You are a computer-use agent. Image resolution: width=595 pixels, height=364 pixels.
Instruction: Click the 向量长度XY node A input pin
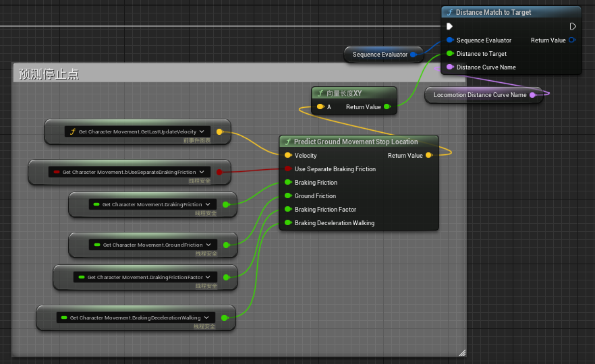tap(320, 107)
